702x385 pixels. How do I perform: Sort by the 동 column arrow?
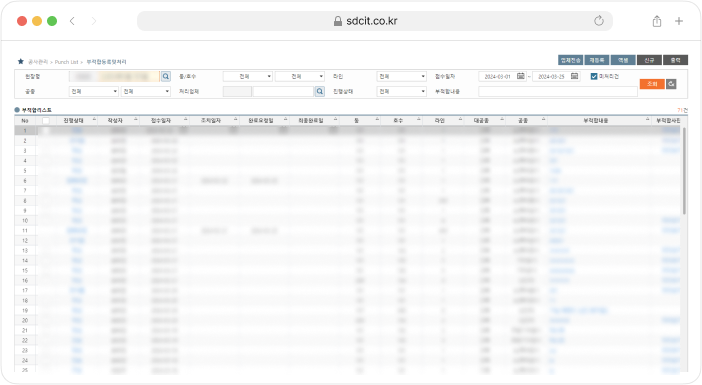click(x=377, y=120)
